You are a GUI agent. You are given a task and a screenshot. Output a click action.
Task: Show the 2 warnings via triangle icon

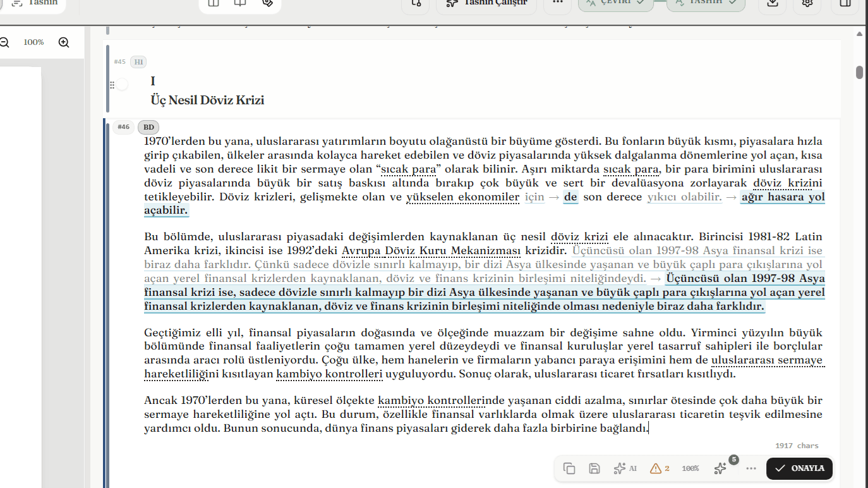click(x=660, y=468)
